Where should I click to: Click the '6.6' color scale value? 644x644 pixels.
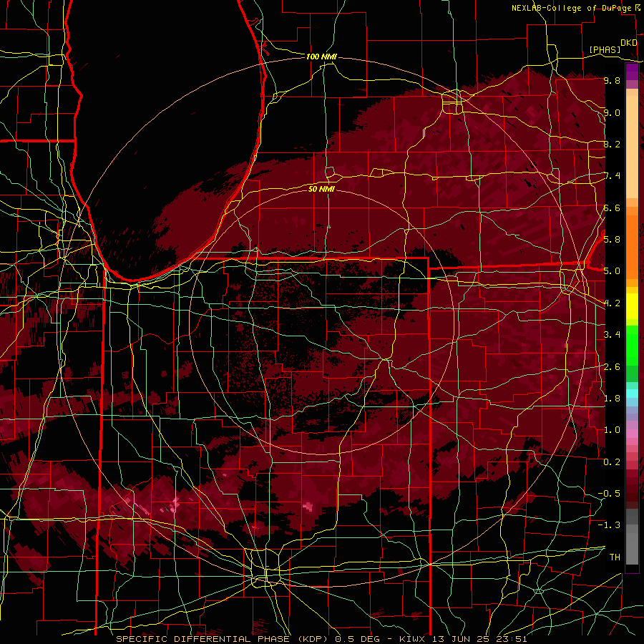pos(612,208)
